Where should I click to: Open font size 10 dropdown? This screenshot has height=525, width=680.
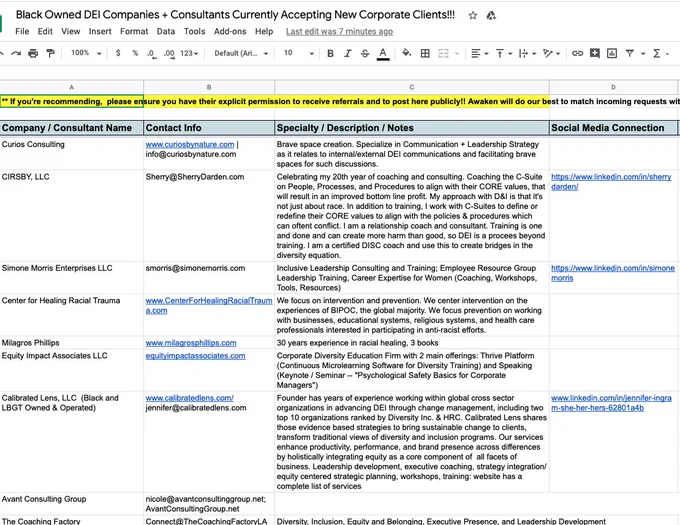pos(298,53)
